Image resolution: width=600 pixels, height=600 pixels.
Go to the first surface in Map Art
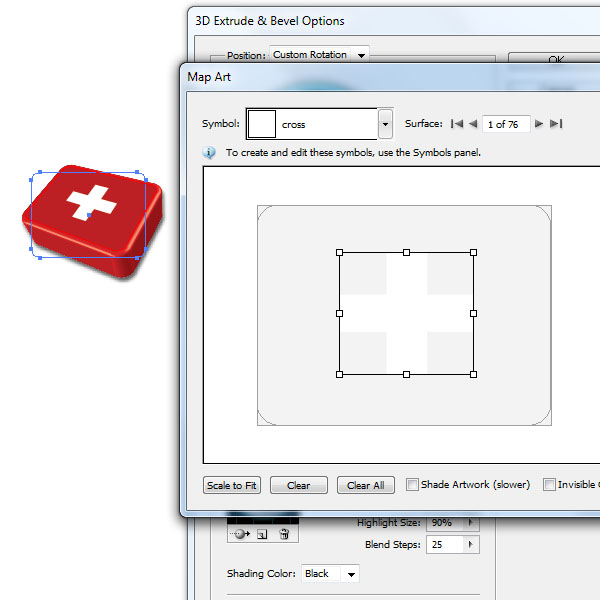(x=457, y=124)
